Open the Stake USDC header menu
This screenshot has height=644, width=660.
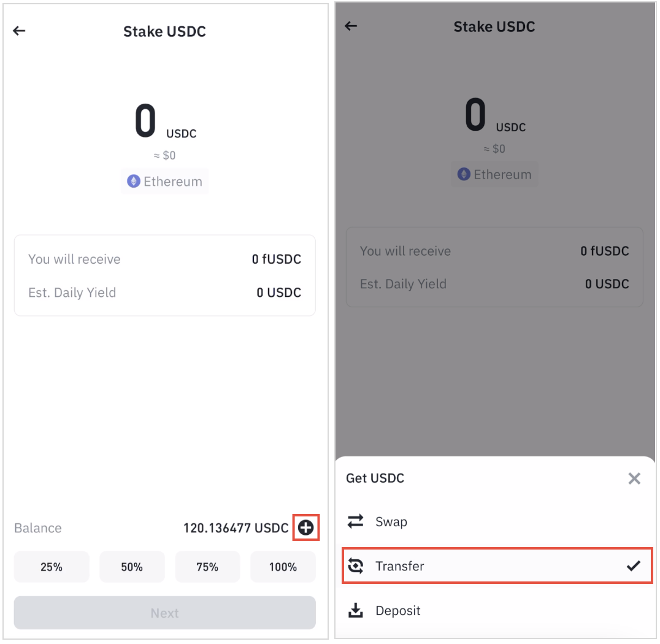pyautogui.click(x=164, y=31)
